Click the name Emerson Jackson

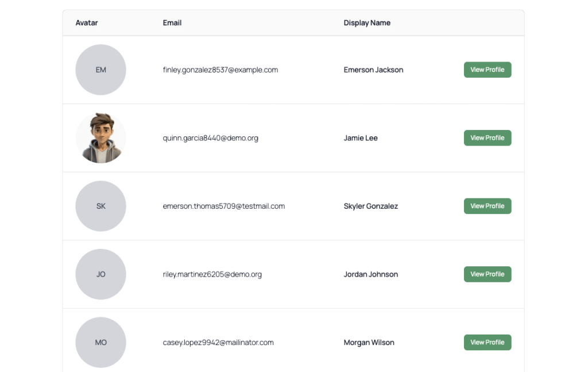pyautogui.click(x=373, y=70)
